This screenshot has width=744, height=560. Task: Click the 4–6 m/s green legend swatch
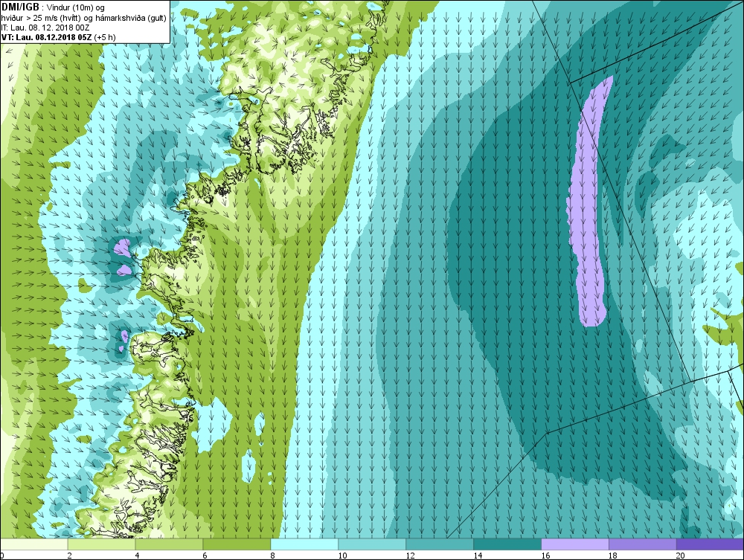[169, 544]
